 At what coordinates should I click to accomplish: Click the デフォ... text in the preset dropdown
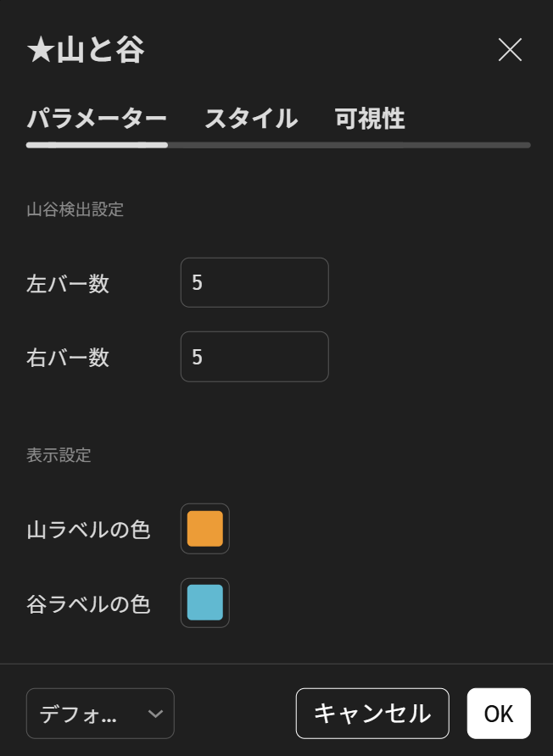[78, 714]
